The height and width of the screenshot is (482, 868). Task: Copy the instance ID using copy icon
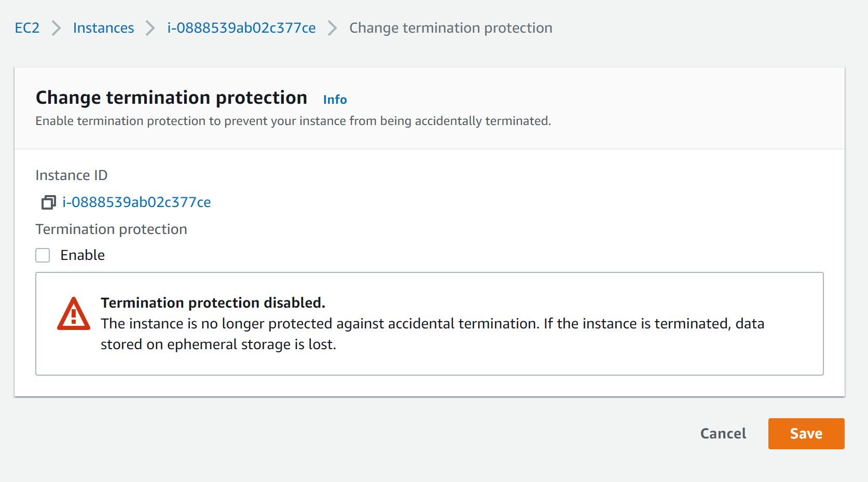click(x=48, y=202)
